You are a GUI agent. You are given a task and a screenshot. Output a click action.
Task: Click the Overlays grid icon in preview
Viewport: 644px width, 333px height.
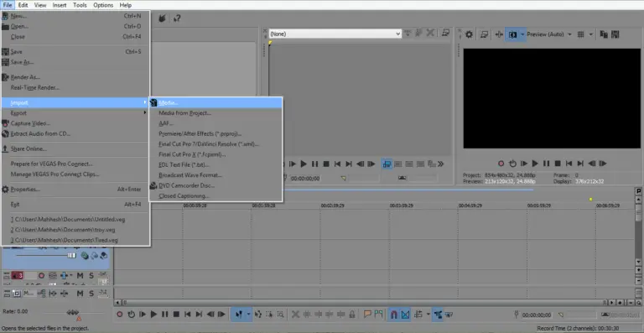581,34
